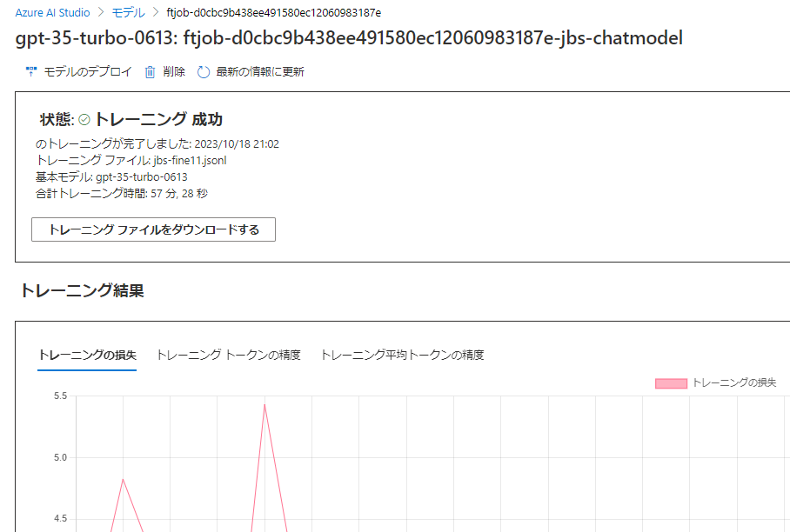Click the circular refresh icon
Screen dimensions: 790x532
pyautogui.click(x=203, y=72)
